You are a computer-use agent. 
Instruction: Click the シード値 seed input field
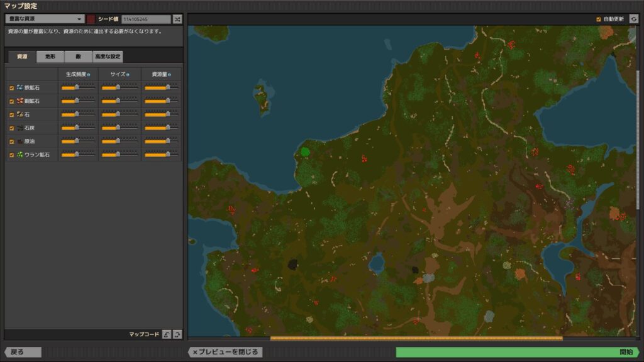point(146,19)
